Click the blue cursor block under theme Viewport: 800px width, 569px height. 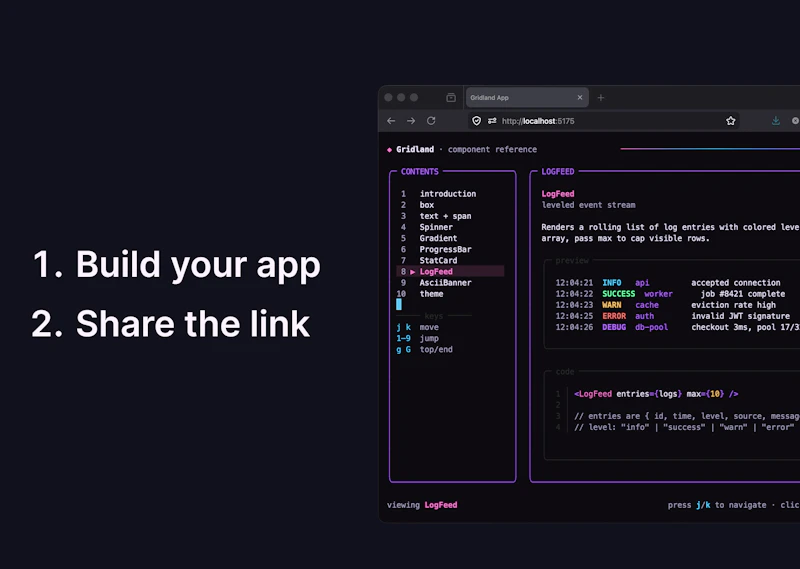(x=399, y=305)
